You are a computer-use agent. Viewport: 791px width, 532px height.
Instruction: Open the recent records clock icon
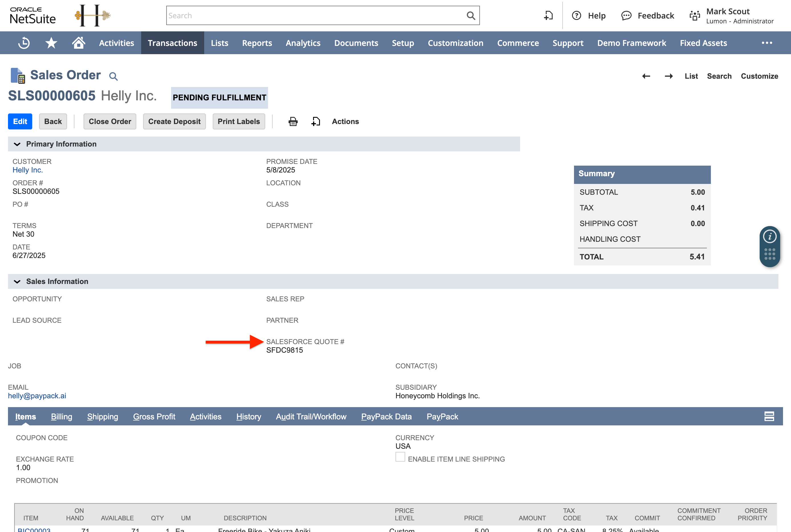[x=23, y=43]
